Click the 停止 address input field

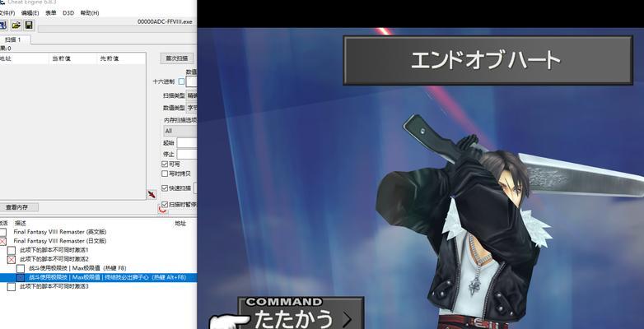pyautogui.click(x=187, y=155)
